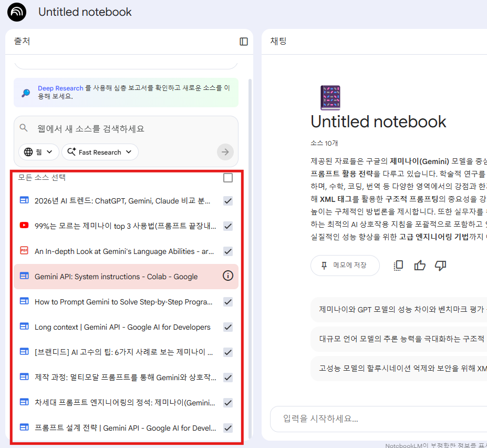Uncheck 프롬프트 설계 전략 checkbox

pyautogui.click(x=228, y=428)
